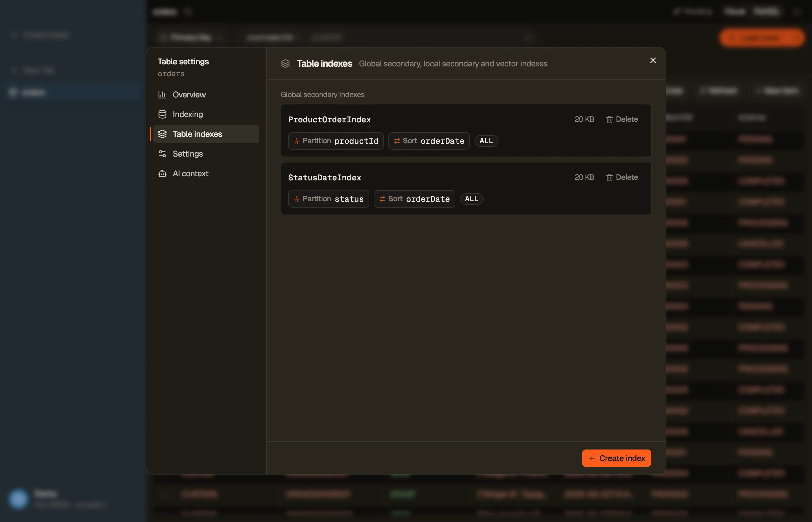Click the 20 KB size of ProductOrderIndex
The width and height of the screenshot is (812, 522).
coord(584,119)
